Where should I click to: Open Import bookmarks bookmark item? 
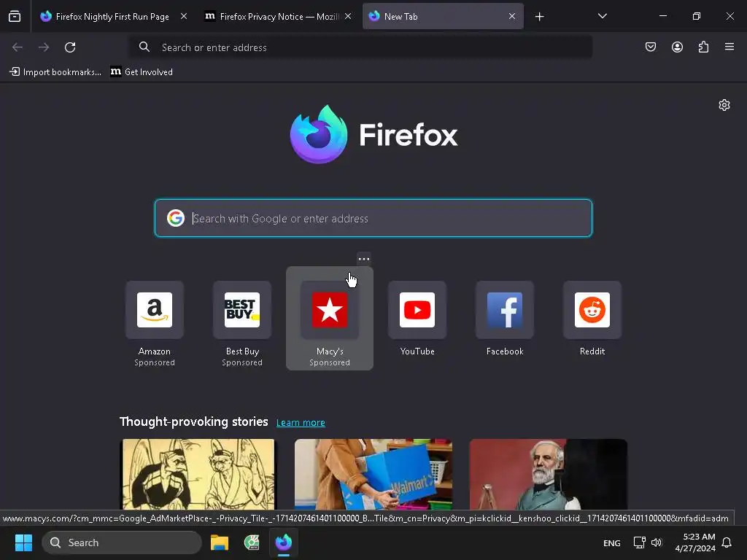pos(55,72)
